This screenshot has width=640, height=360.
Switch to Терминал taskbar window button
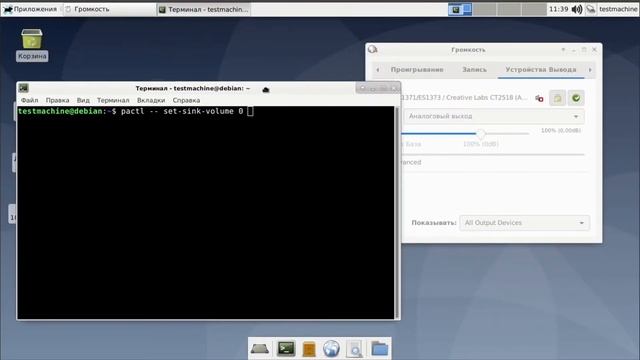click(204, 9)
